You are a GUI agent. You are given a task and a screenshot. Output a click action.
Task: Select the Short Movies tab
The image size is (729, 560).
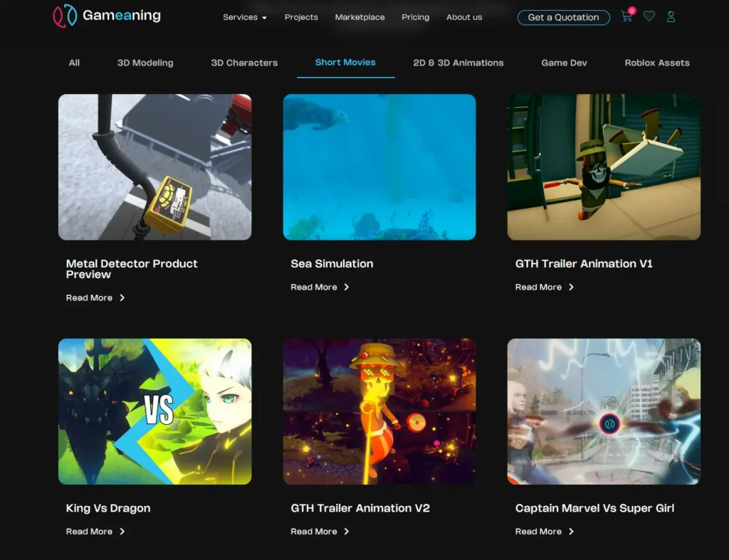coord(345,63)
